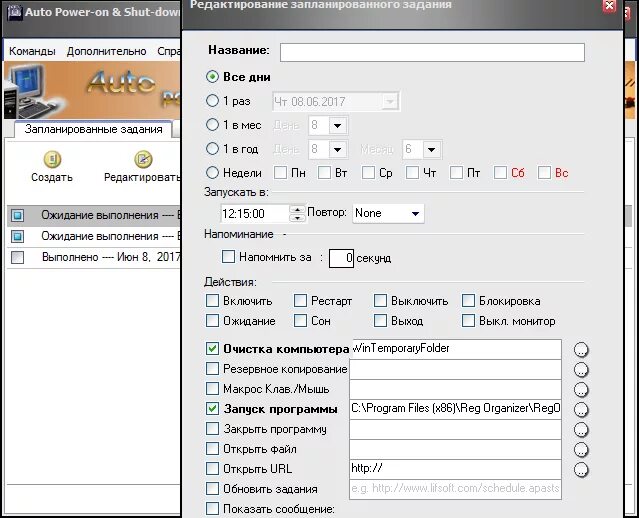The width and height of the screenshot is (639, 518).
Task: Click browse button for Закрыть программу field
Action: pyautogui.click(x=581, y=430)
